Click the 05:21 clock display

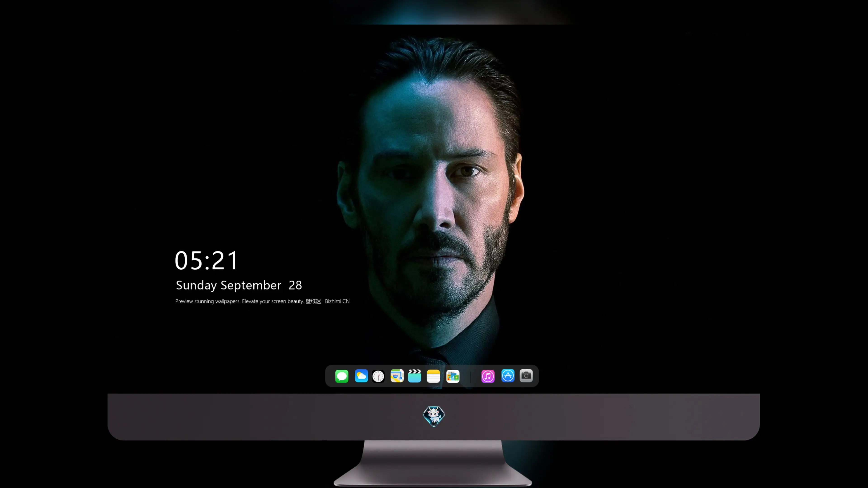point(206,260)
